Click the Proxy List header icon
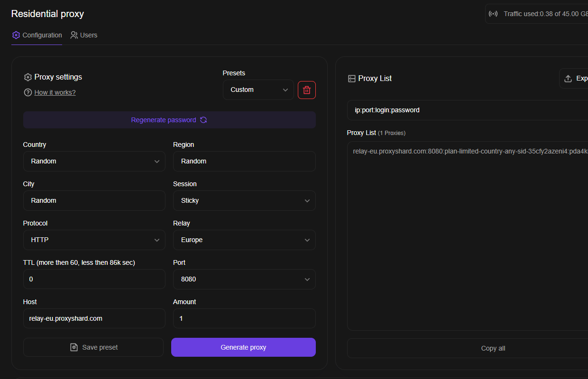 pos(351,79)
